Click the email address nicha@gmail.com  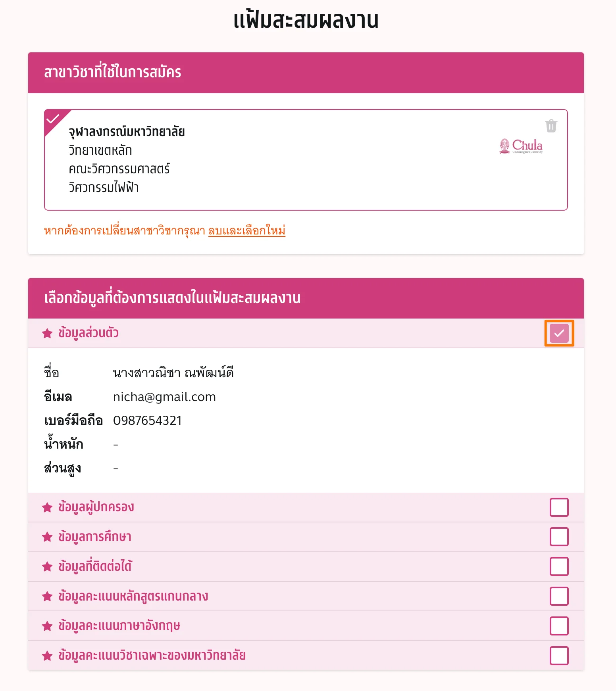(164, 397)
